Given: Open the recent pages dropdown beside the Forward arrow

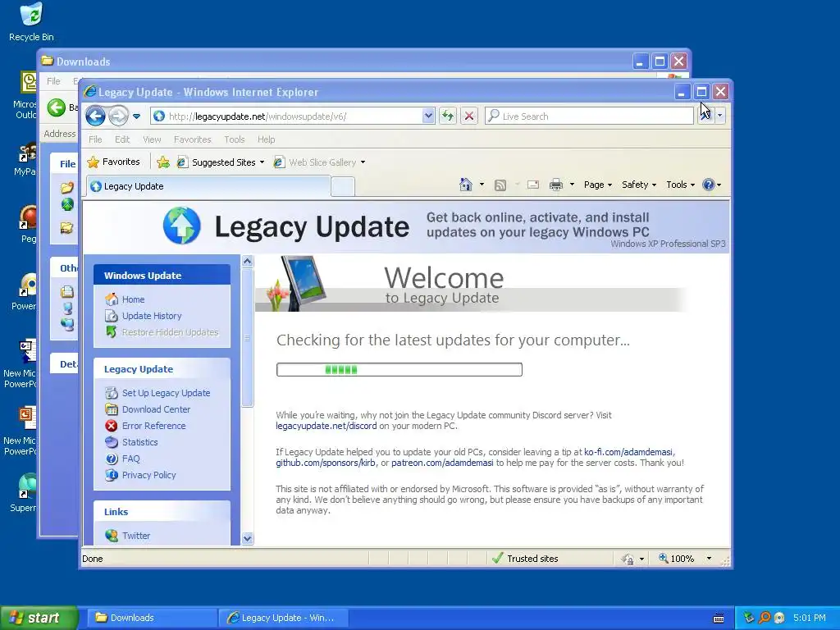Looking at the screenshot, I should pyautogui.click(x=137, y=116).
